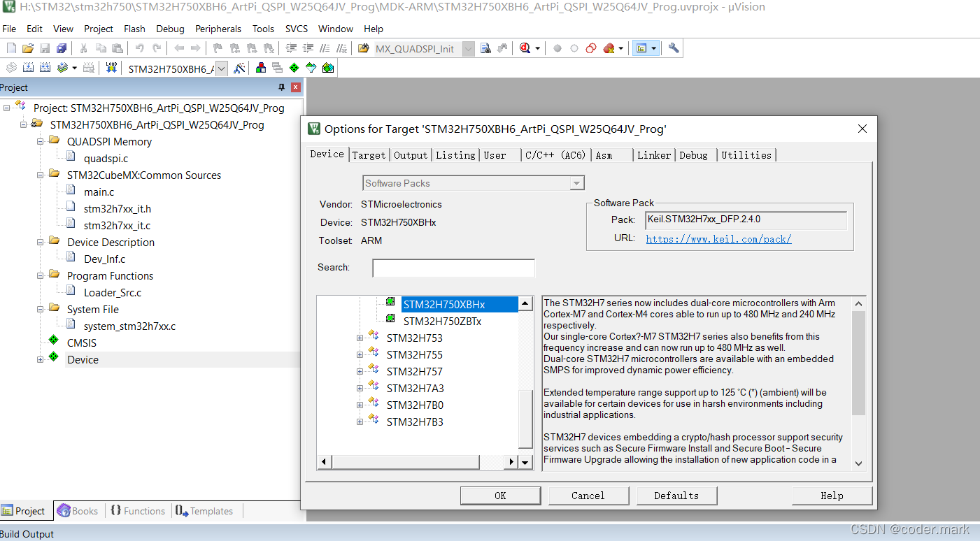The image size is (980, 541).
Task: Expand the STM32H7A3 device family
Action: [x=360, y=388]
